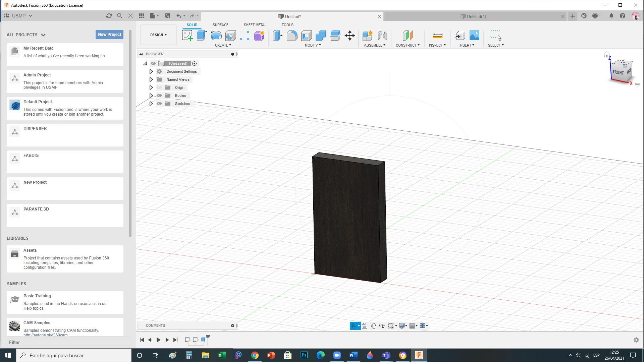Toggle visibility of the Unsaved root component
644x362 pixels.
[153, 63]
